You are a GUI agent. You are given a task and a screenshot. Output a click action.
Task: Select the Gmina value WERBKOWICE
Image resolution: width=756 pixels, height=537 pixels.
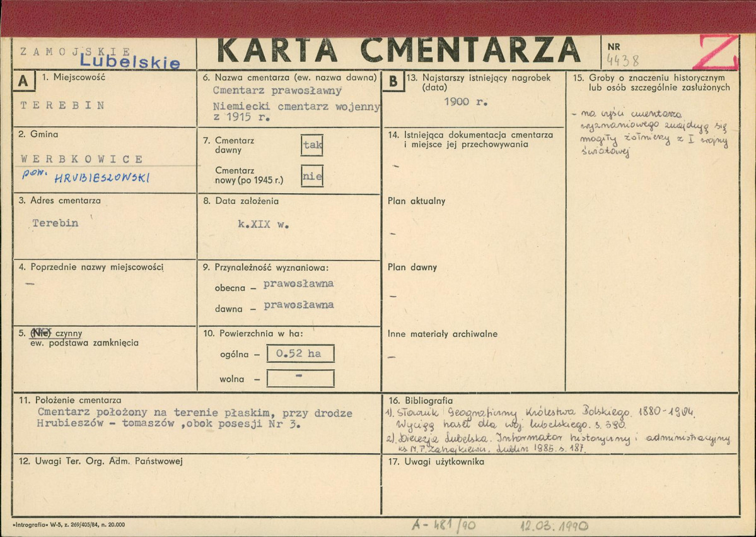tap(81, 159)
